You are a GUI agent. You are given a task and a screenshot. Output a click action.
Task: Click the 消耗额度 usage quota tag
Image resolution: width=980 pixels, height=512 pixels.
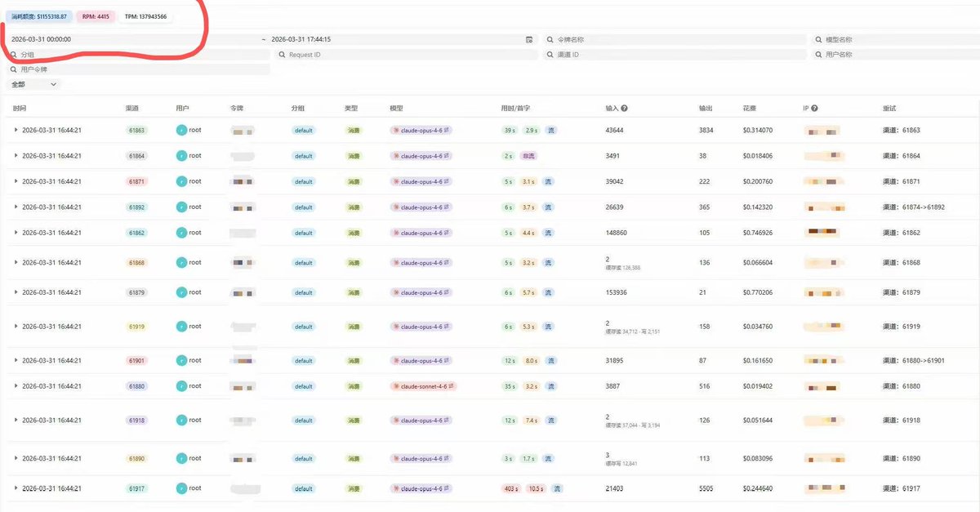coord(39,16)
